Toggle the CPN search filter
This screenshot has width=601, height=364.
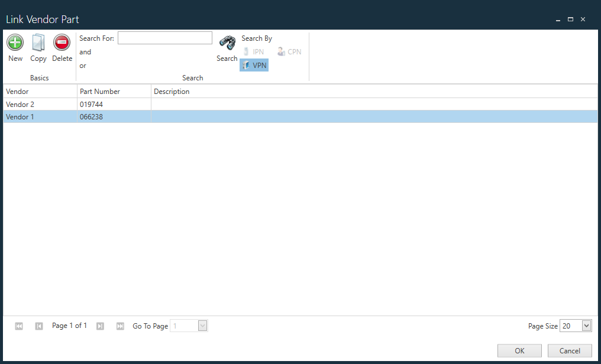289,51
